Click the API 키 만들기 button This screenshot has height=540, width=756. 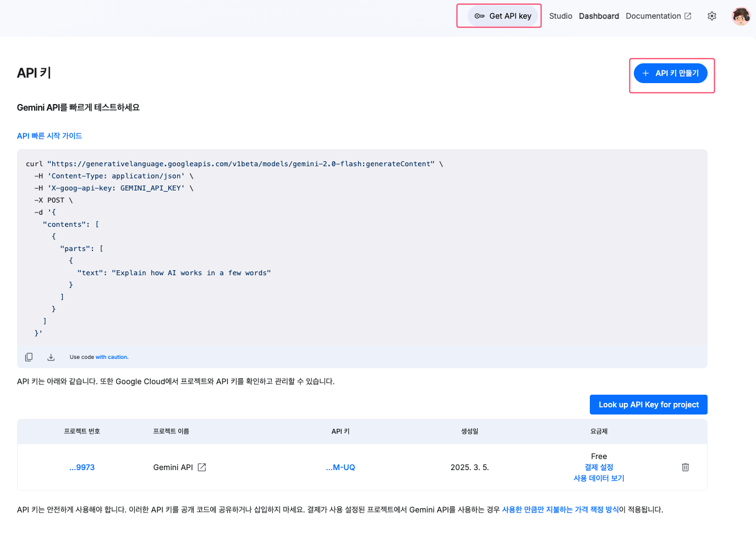(x=671, y=73)
